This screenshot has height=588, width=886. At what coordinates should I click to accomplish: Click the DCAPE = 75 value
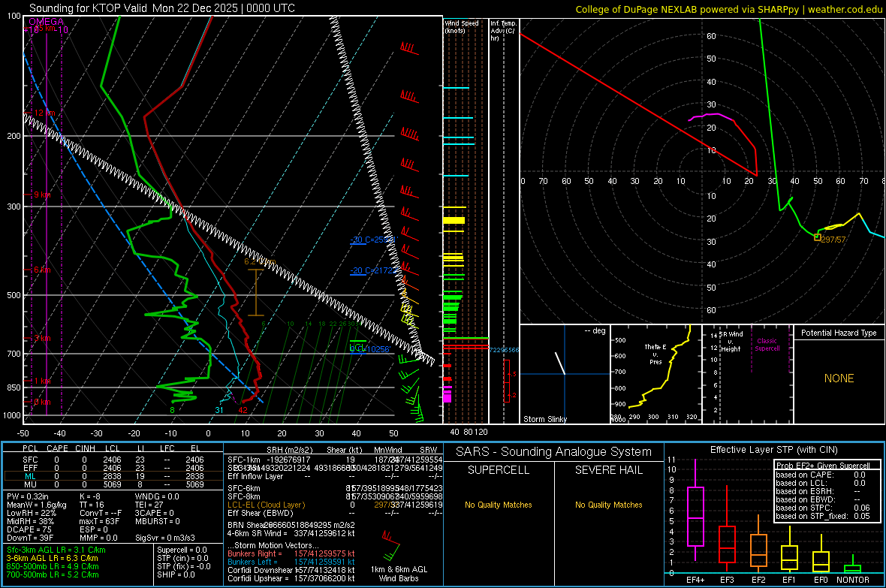29,529
